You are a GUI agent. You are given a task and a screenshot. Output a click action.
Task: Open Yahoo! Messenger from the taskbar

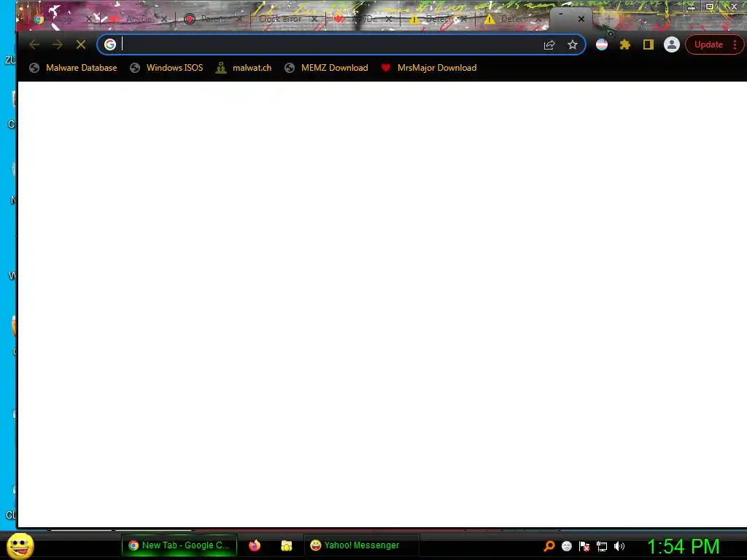(361, 545)
